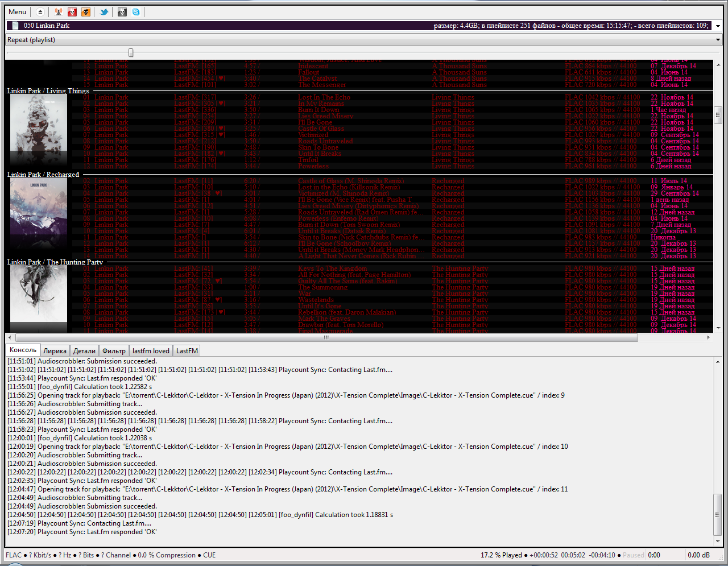Viewport: 728px width, 566px height.
Task: Select the Фильтр tab
Action: pyautogui.click(x=114, y=351)
